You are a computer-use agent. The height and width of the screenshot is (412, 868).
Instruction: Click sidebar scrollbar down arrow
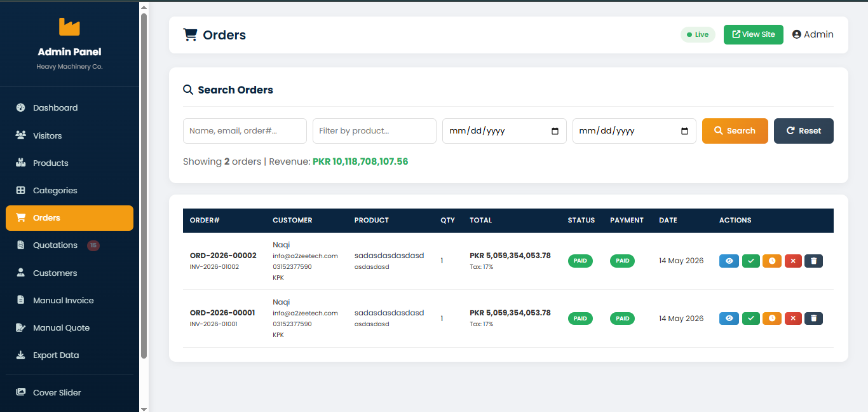[144, 408]
